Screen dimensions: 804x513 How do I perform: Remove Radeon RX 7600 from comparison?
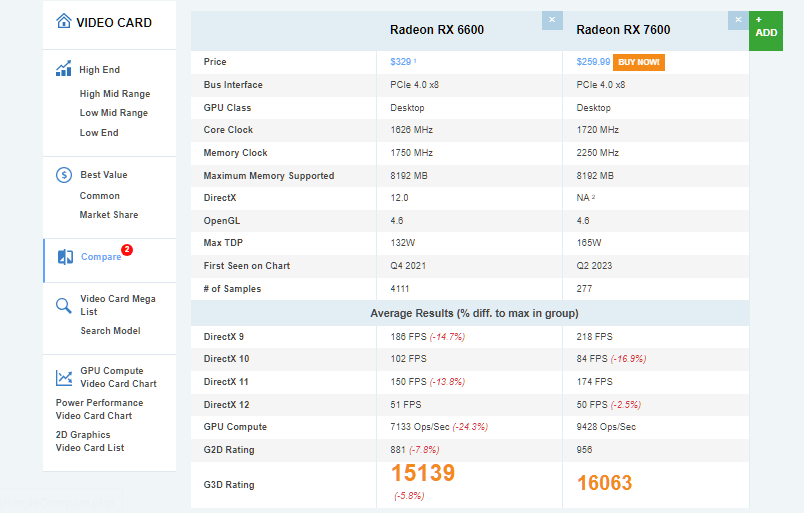click(738, 20)
